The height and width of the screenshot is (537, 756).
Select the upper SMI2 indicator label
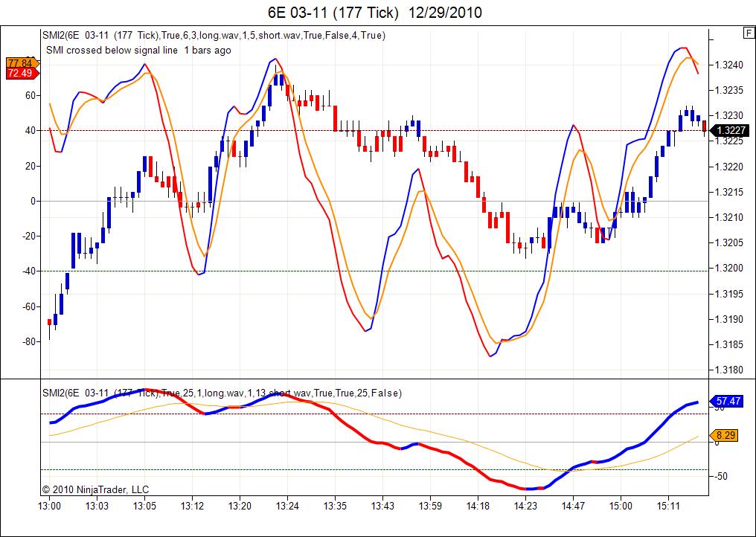click(x=214, y=35)
